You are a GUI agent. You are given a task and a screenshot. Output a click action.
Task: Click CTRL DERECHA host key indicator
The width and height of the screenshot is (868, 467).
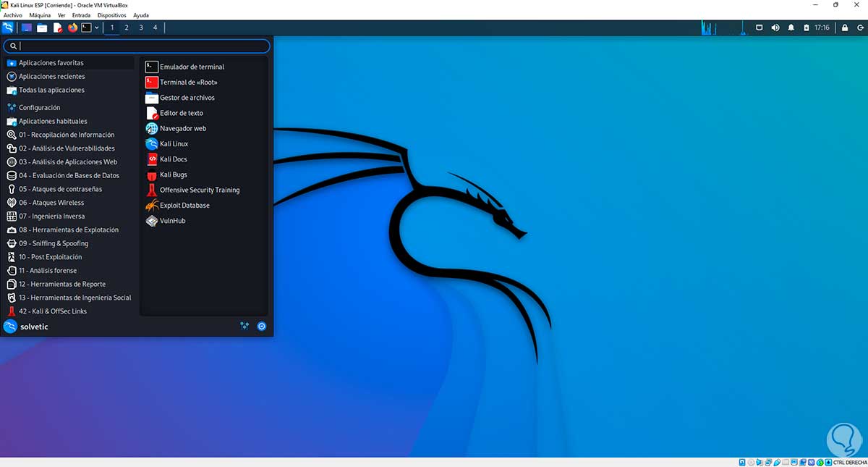(x=849, y=462)
